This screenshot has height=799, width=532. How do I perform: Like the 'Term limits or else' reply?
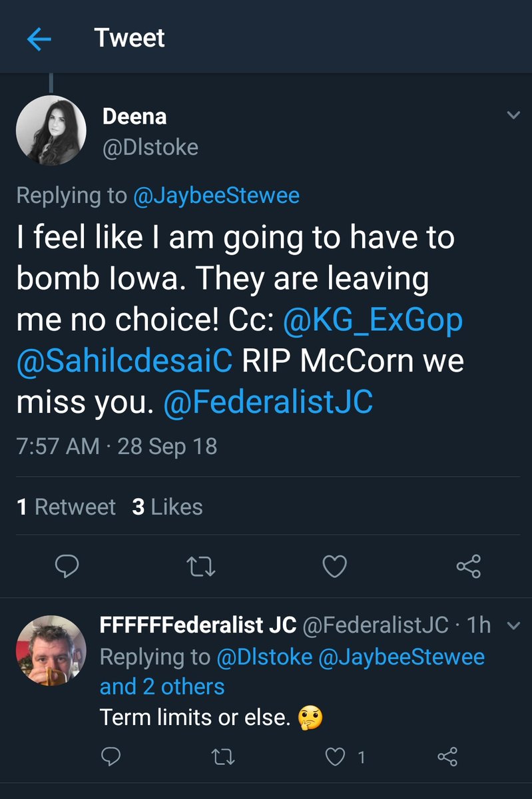tap(336, 756)
